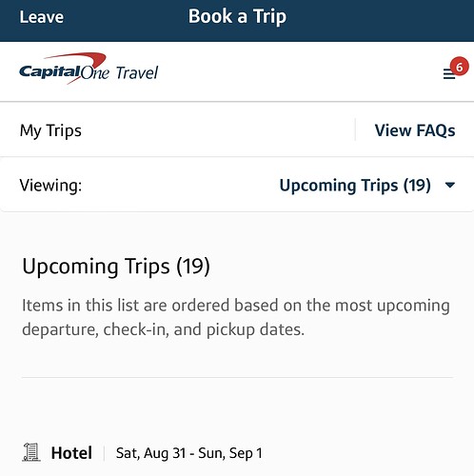
Task: Tap the dark blue header bar
Action: click(x=237, y=21)
